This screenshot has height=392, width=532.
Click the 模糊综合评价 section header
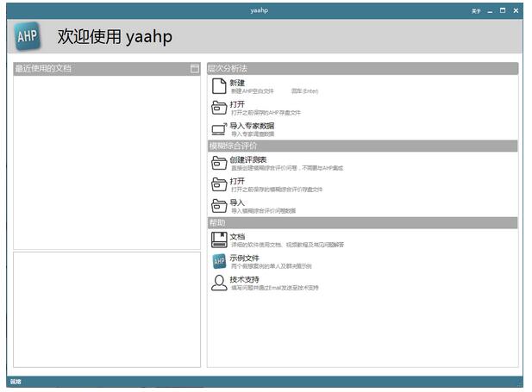(x=363, y=146)
